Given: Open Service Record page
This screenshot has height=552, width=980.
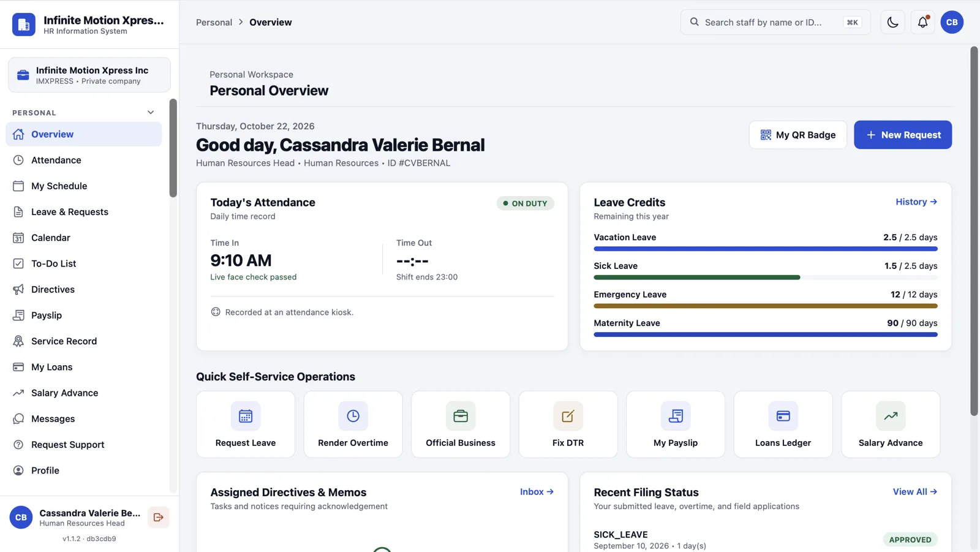Looking at the screenshot, I should coord(84,341).
